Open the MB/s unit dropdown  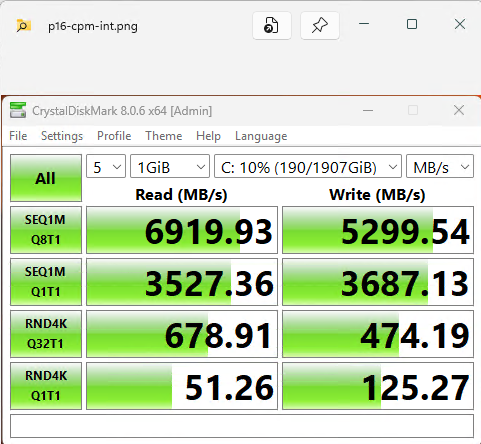coord(440,166)
